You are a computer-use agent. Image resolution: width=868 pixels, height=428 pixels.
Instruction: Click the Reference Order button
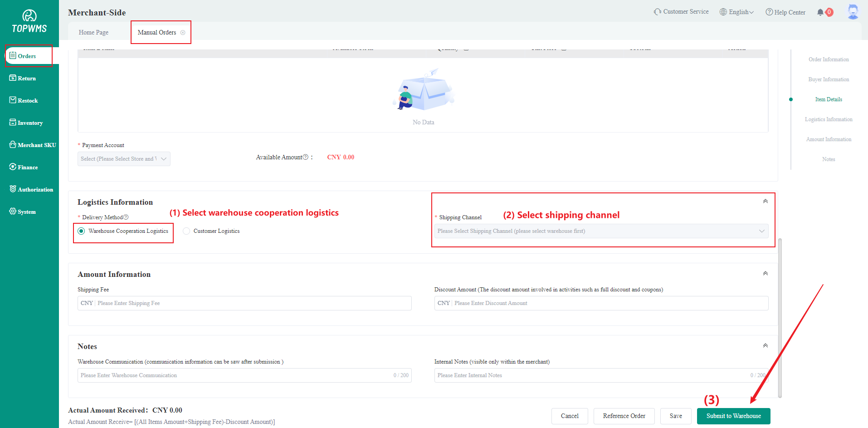[624, 416]
